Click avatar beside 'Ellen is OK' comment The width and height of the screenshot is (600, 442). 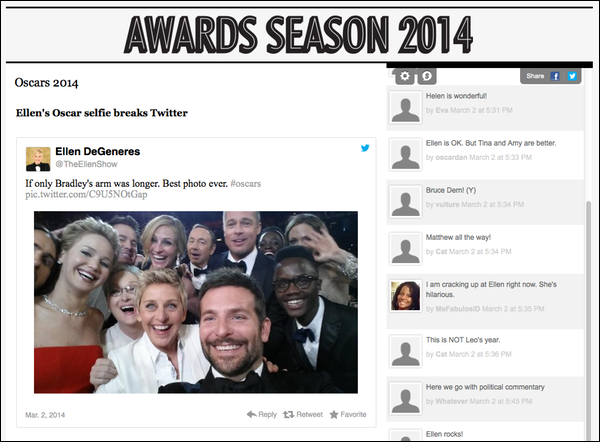pos(406,155)
